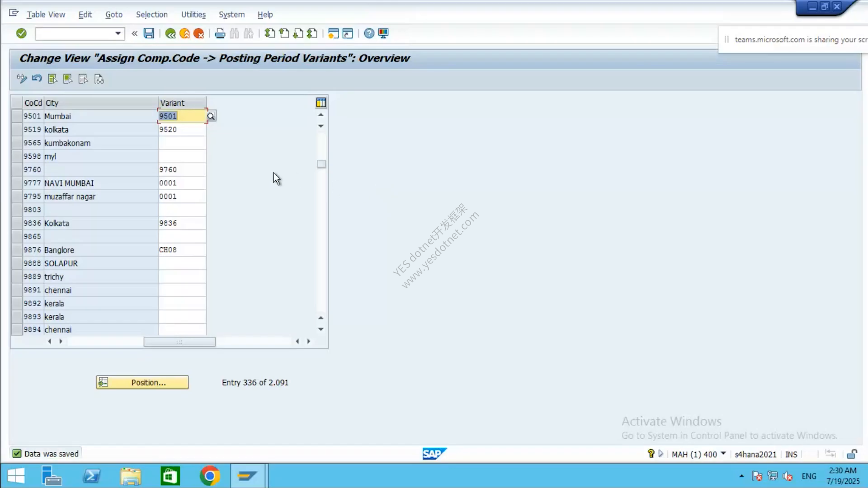Select the row for CoCd 9501 Mumbai
This screenshot has width=868, height=488.
click(17, 116)
